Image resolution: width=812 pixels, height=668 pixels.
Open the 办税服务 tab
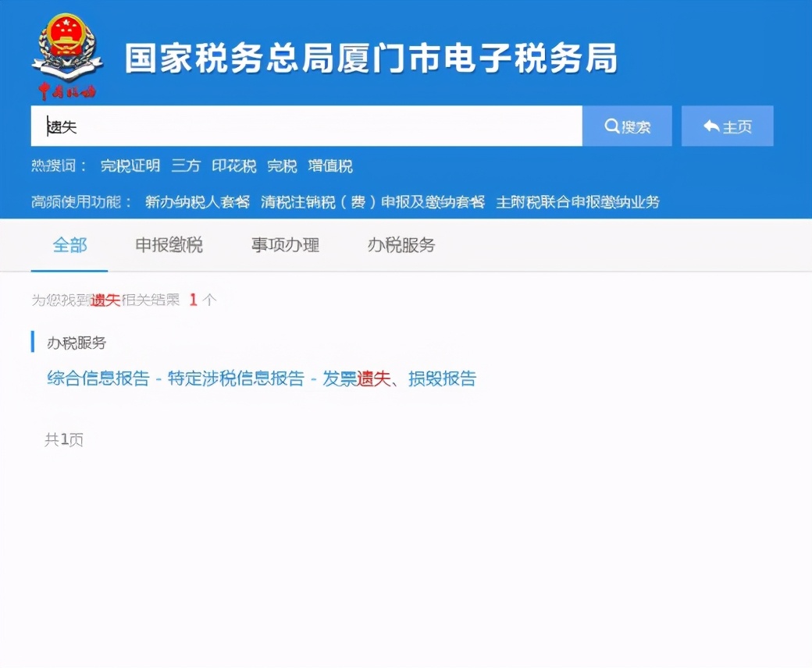pyautogui.click(x=400, y=245)
